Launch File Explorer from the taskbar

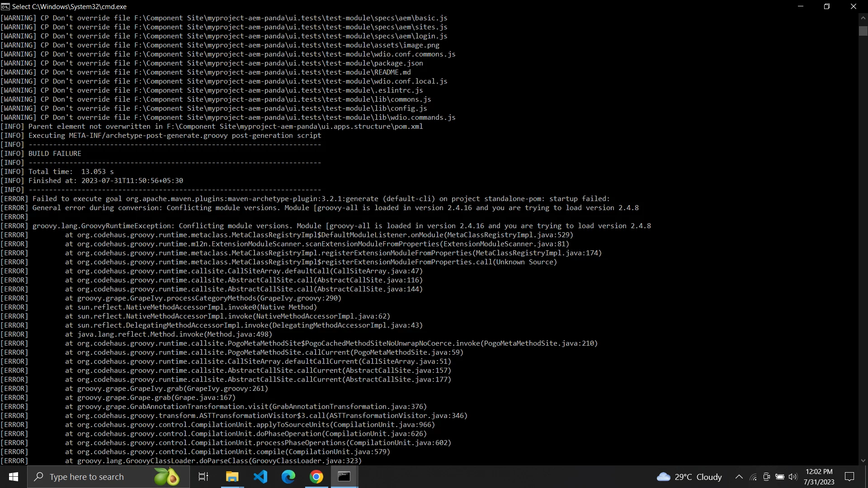click(232, 477)
